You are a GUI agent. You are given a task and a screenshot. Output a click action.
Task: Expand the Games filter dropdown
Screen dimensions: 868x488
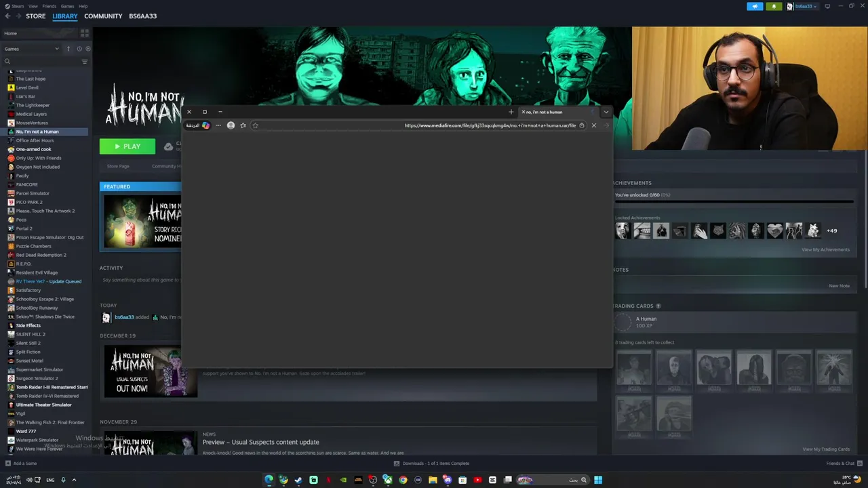31,49
